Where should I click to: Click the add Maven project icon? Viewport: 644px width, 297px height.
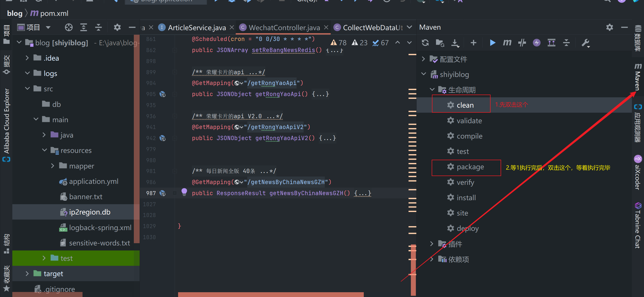click(x=473, y=43)
